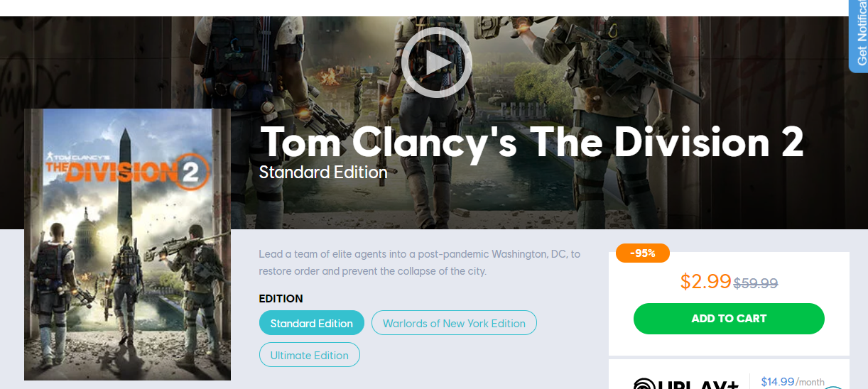Open the Get Notifications side tab
This screenshot has width=868, height=389.
pos(859,35)
